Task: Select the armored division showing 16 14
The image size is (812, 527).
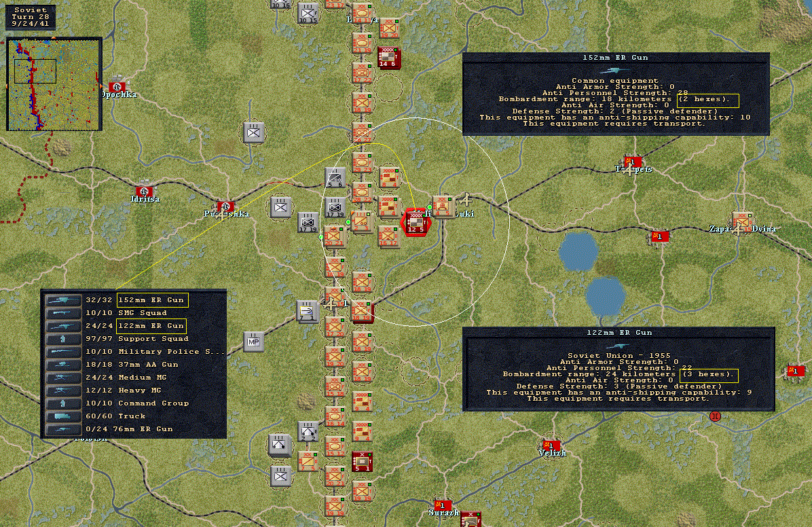Action: click(x=335, y=416)
